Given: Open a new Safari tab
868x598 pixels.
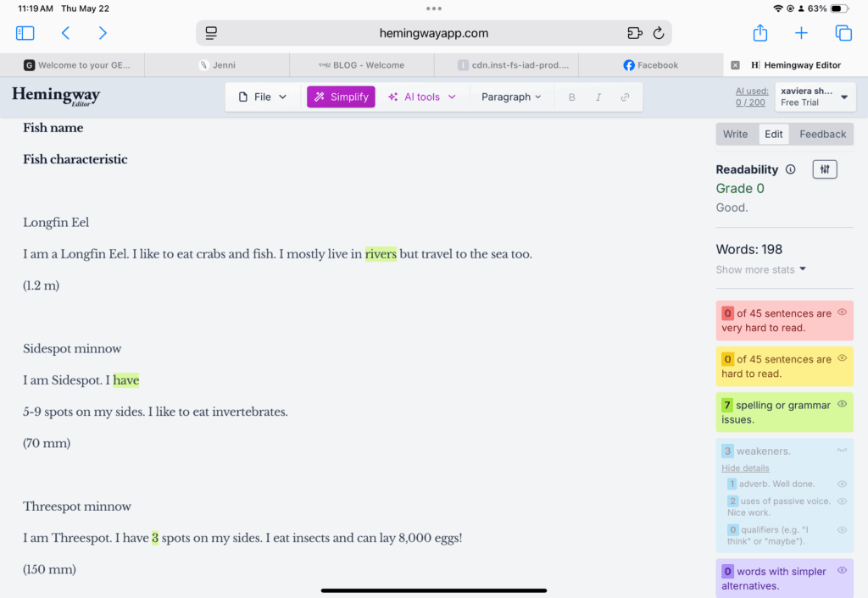Looking at the screenshot, I should [x=801, y=33].
